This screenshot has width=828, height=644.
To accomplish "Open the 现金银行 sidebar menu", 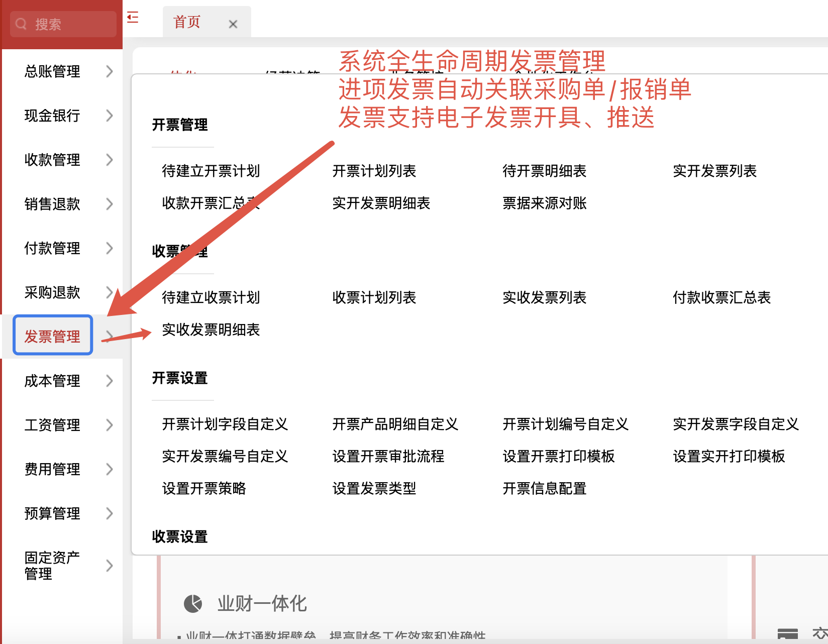I will 52,116.
